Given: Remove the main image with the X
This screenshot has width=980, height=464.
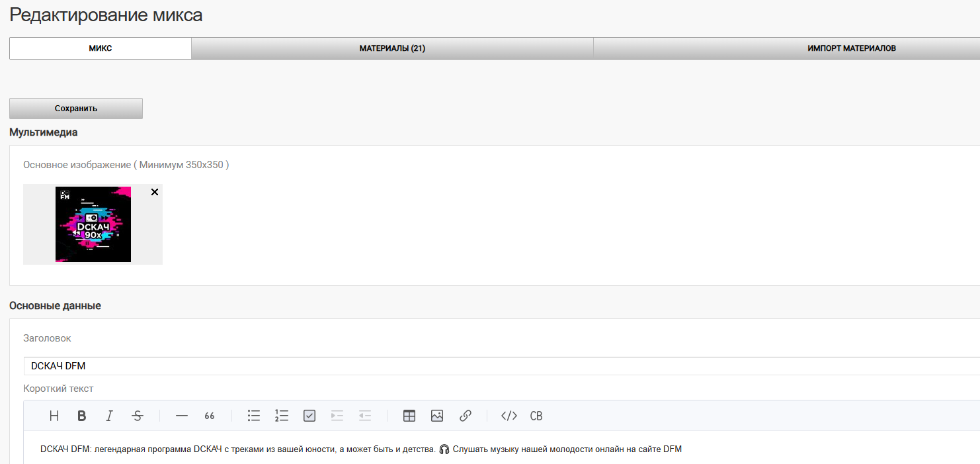Looking at the screenshot, I should click(x=155, y=192).
